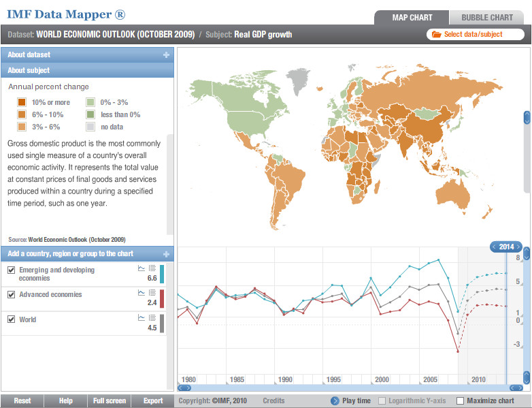Open data list for Emerging and developing economies
Viewport: 532px width, 408px height.
click(152, 268)
